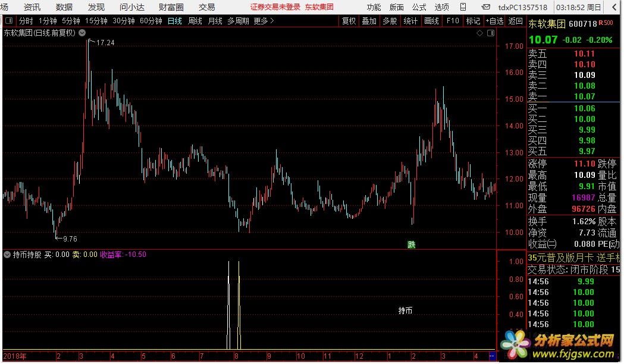
Task: Click the blue marker at timeline right end
Action: (x=491, y=356)
